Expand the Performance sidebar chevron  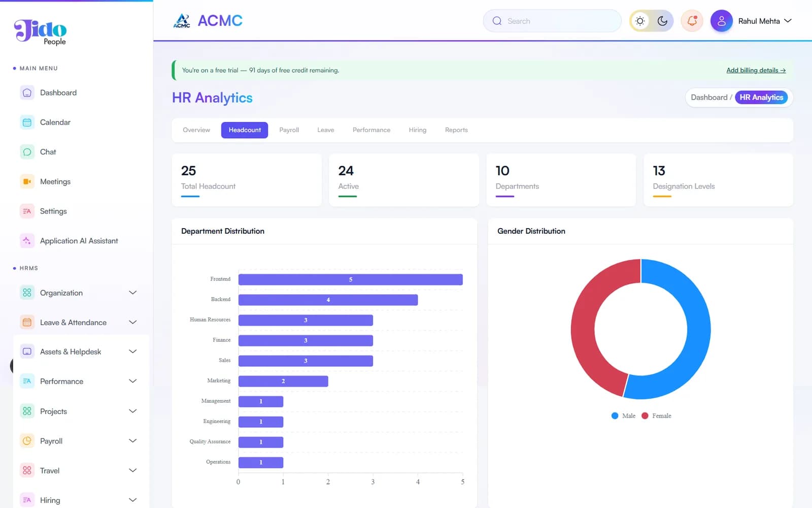133,382
